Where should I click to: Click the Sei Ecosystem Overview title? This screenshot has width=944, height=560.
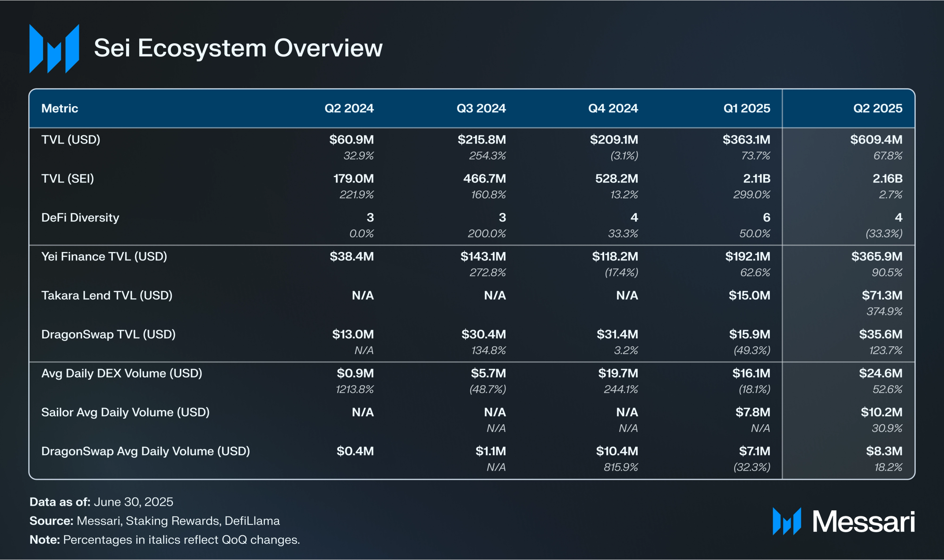pos(238,48)
